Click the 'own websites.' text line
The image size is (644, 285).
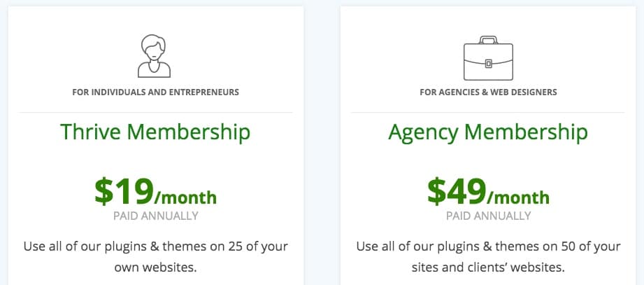[155, 267]
